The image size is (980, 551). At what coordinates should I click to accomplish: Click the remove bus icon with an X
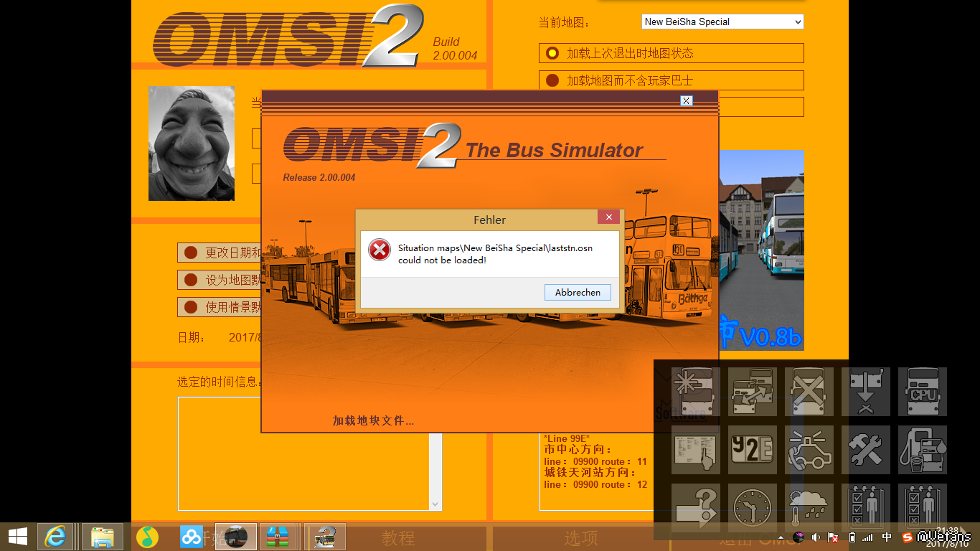point(809,392)
